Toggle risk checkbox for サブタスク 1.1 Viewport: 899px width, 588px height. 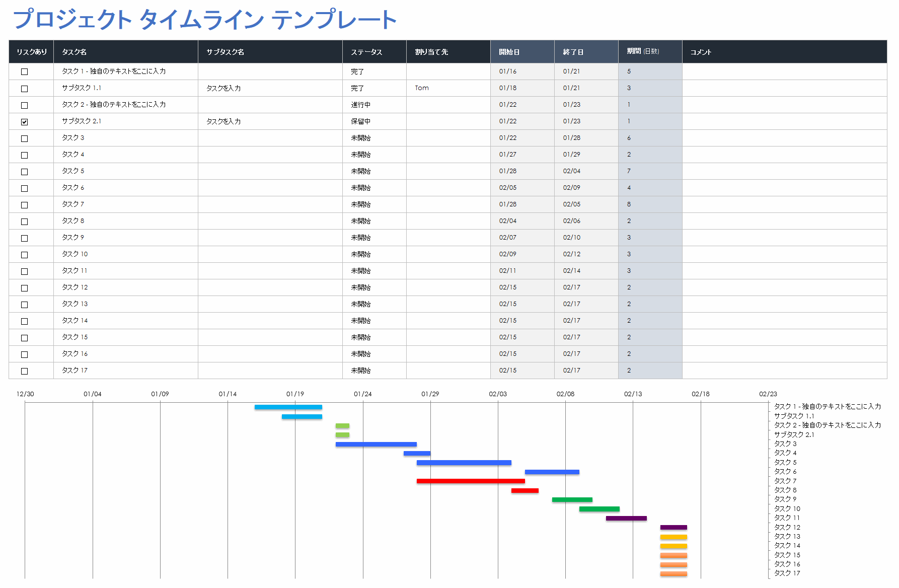click(x=24, y=88)
